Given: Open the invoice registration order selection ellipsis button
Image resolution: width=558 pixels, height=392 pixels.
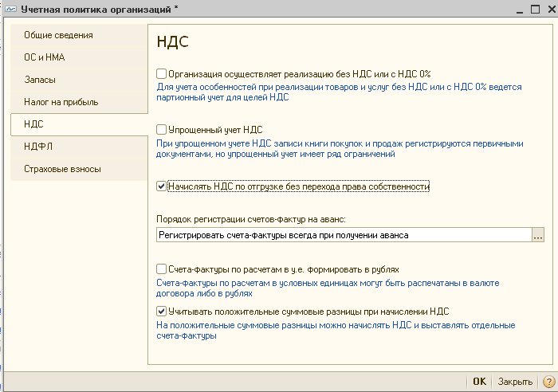Looking at the screenshot, I should (x=538, y=235).
